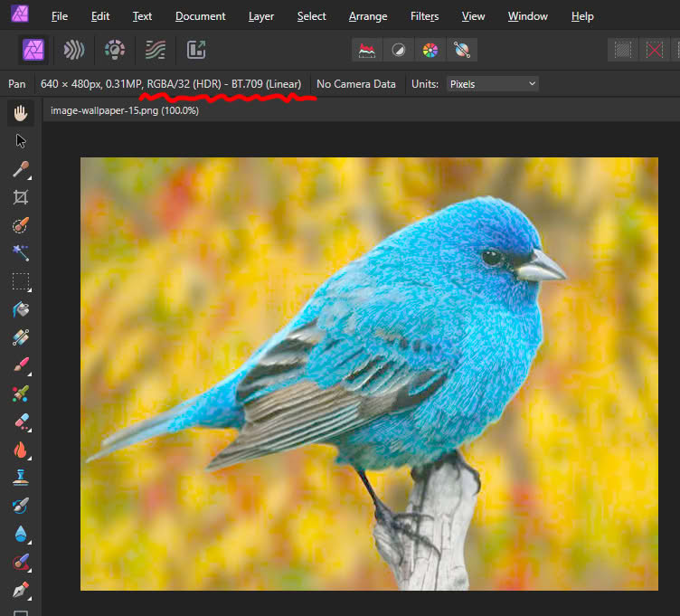Open the Units dropdown showing Pixels
The image size is (680, 616).
tap(493, 84)
